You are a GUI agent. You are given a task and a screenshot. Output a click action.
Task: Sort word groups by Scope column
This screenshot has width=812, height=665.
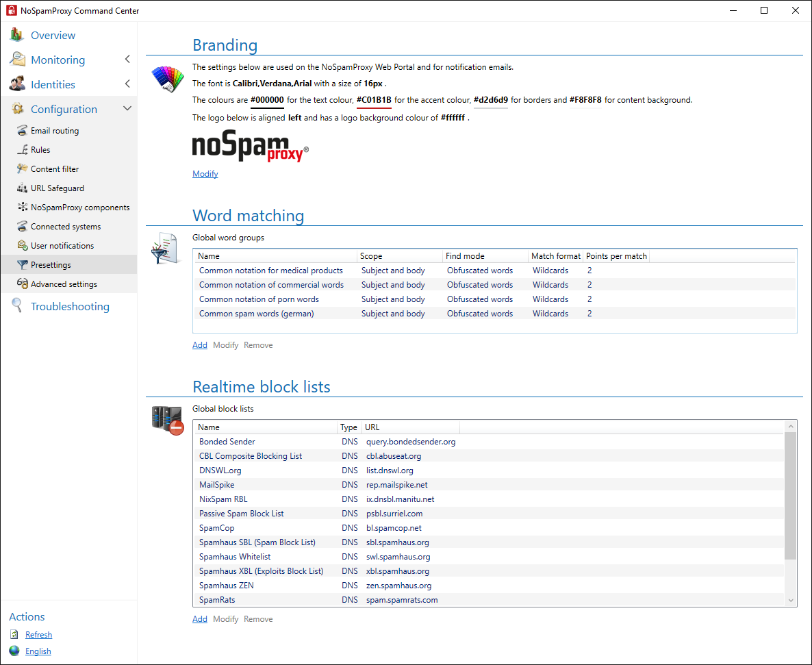(x=400, y=256)
